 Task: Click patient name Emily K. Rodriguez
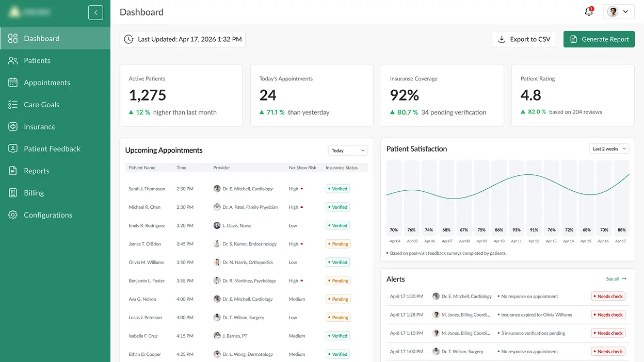[x=147, y=226]
